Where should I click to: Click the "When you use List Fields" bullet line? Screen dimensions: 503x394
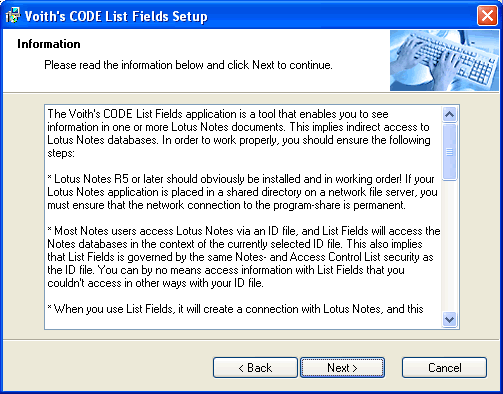coord(235,309)
